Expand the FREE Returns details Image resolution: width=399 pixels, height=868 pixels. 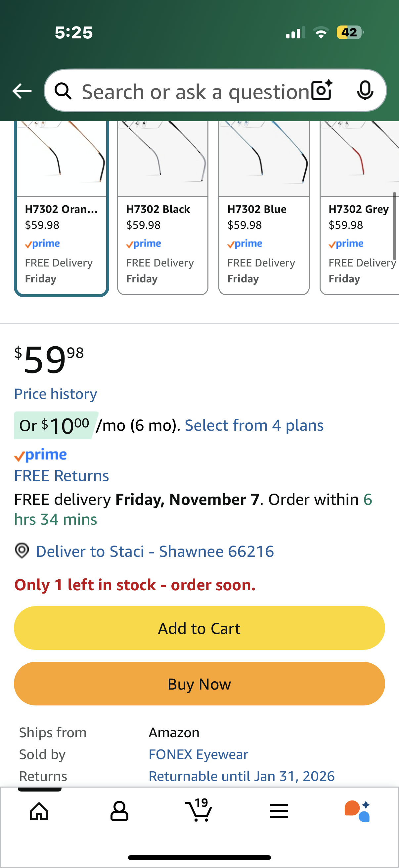click(62, 475)
